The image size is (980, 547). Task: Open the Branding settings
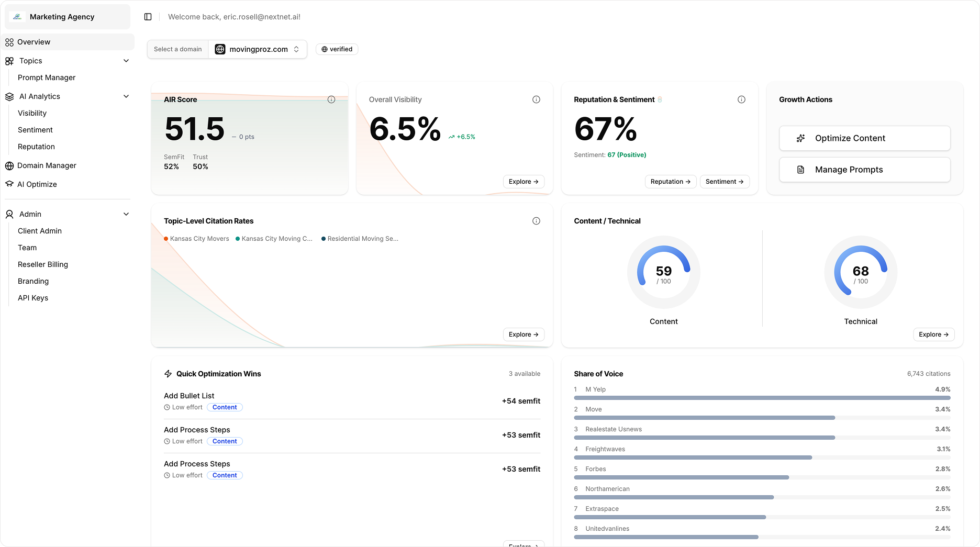[33, 281]
